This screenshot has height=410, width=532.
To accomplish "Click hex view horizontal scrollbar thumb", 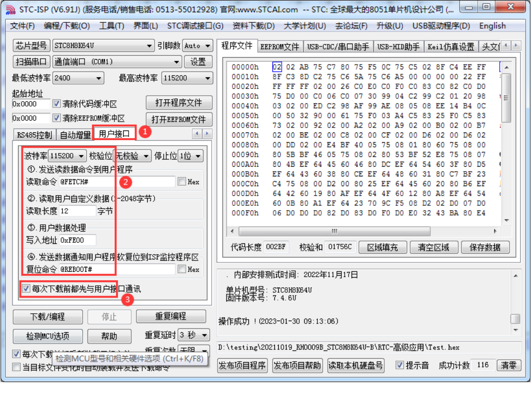I will click(334, 231).
